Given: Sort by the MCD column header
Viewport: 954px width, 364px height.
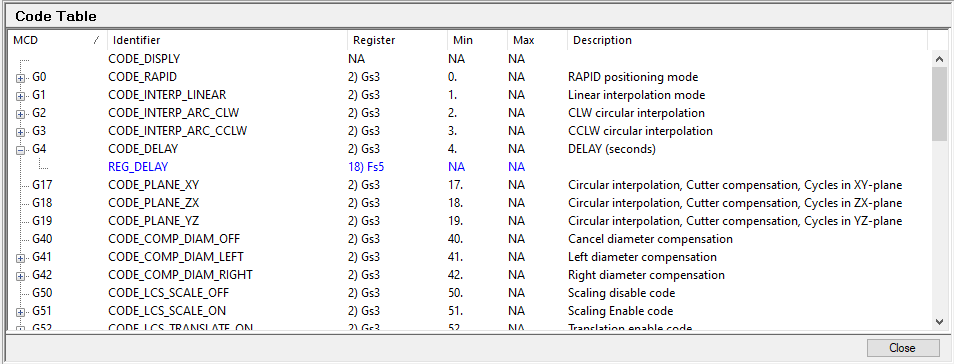Looking at the screenshot, I should (58, 40).
